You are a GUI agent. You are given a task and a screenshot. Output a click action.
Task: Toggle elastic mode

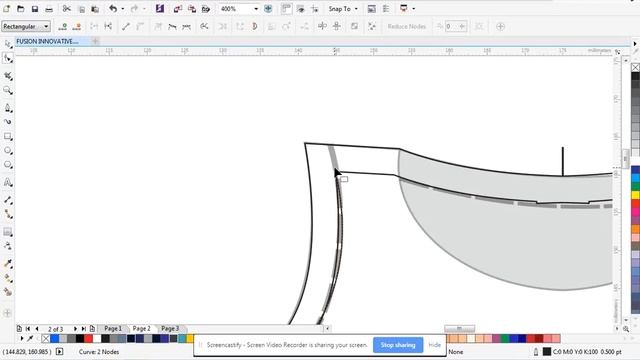tap(354, 27)
